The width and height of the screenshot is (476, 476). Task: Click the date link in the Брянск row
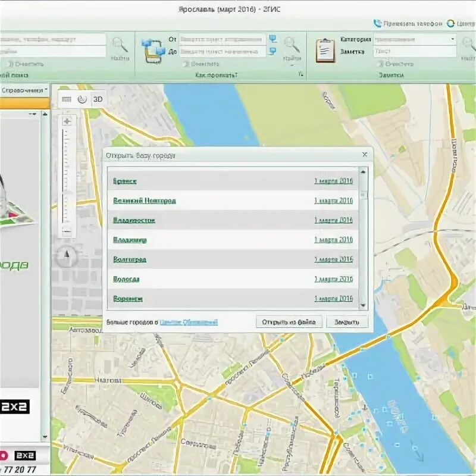(x=333, y=181)
